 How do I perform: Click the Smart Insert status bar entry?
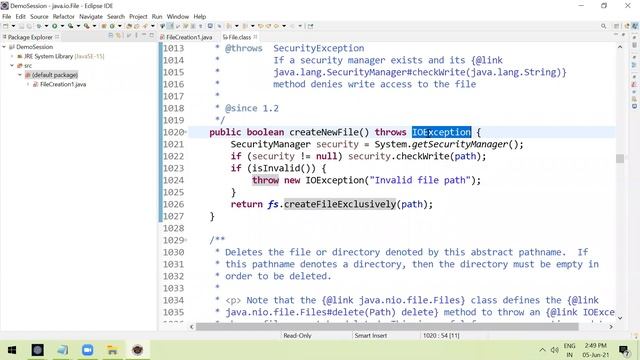tap(371, 336)
